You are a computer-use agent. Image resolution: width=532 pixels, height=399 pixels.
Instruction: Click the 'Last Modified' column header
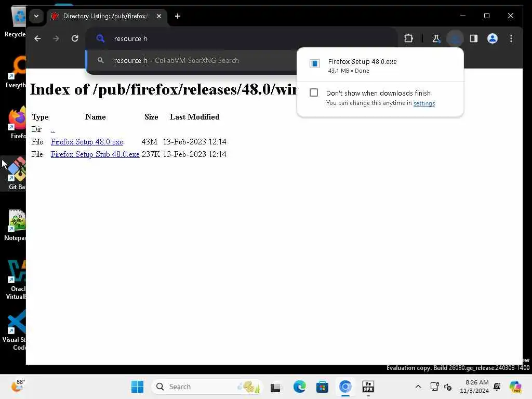tap(194, 117)
